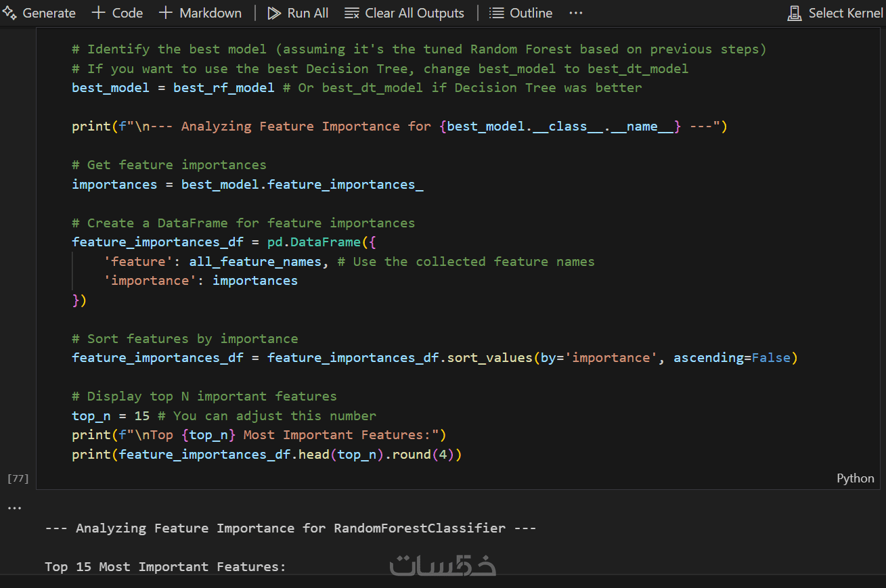Screen dimensions: 886x588
Task: Open the cell output actions ellipsis
Action: (x=14, y=507)
